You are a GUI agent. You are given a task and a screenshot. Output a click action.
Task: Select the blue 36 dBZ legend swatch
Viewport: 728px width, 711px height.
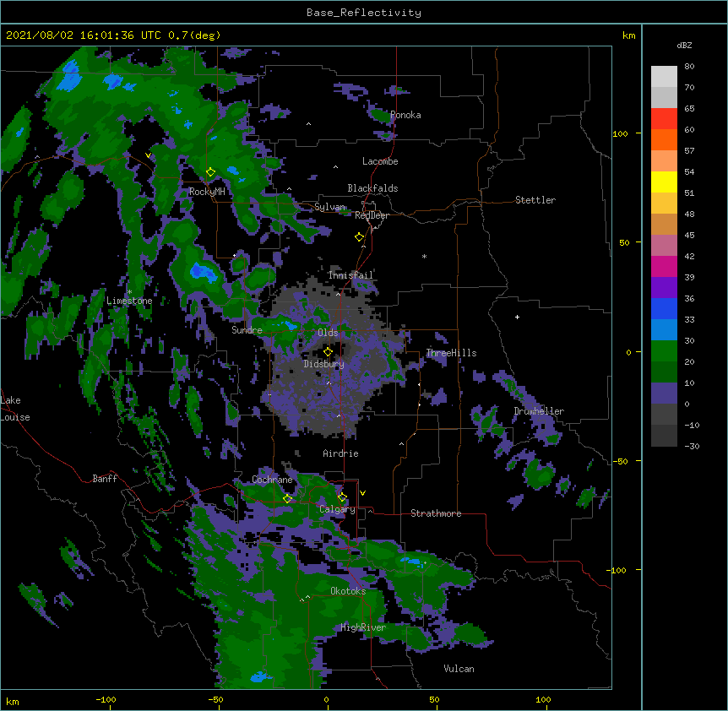664,308
